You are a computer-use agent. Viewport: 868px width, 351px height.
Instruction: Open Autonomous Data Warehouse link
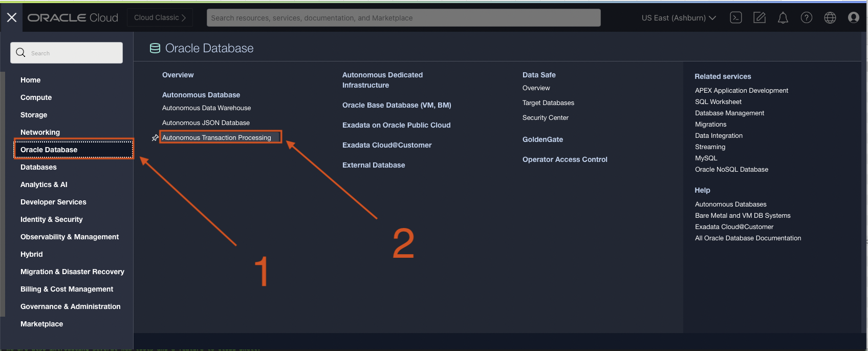(206, 108)
